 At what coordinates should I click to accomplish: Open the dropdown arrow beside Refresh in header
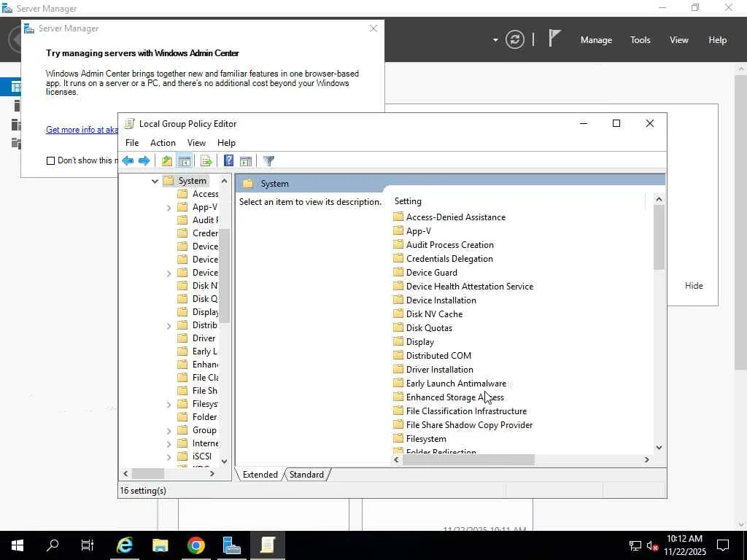click(495, 40)
